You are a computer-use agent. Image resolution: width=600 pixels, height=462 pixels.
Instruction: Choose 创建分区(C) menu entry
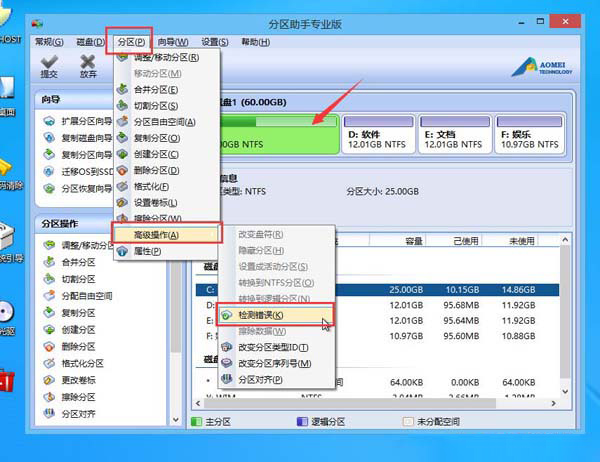tap(167, 154)
